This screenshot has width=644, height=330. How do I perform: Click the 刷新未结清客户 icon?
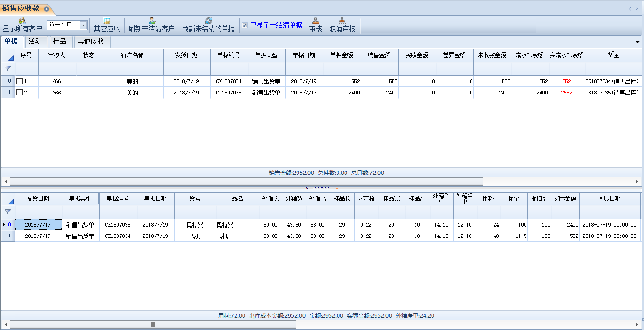(x=152, y=21)
